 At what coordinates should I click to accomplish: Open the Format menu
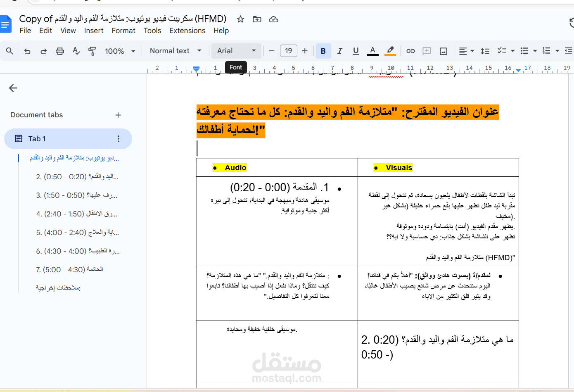click(x=123, y=31)
